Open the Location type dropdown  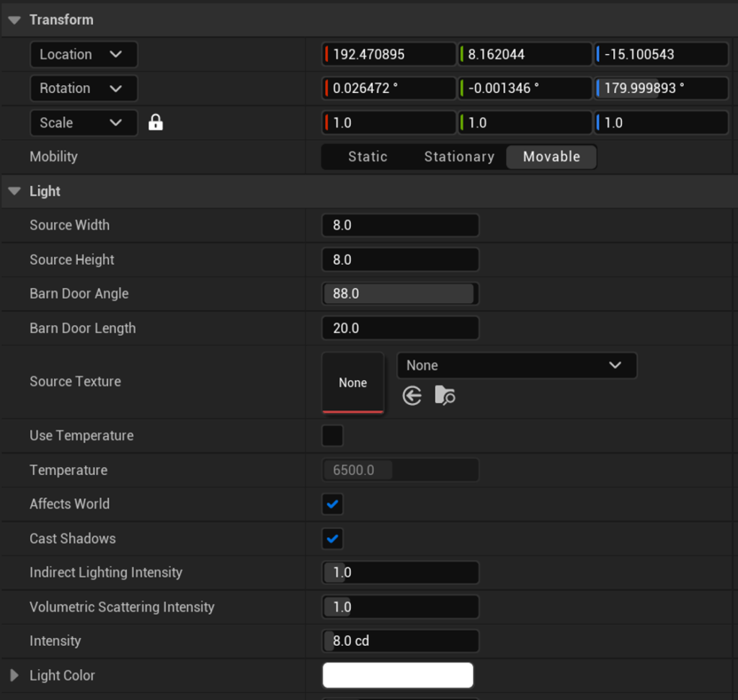84,54
